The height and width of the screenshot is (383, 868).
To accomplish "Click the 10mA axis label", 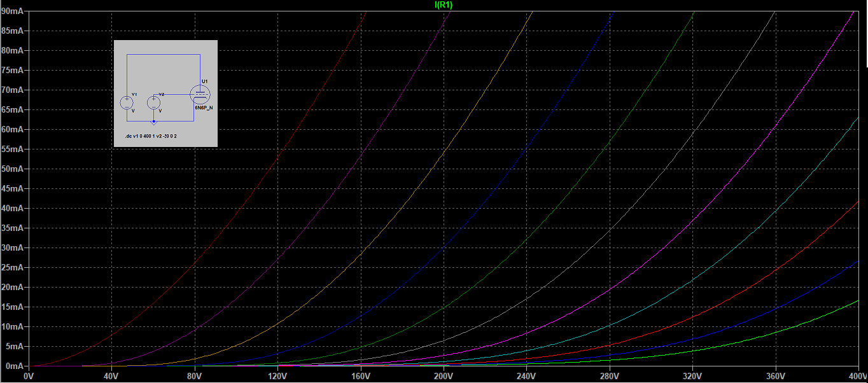I will click(12, 326).
